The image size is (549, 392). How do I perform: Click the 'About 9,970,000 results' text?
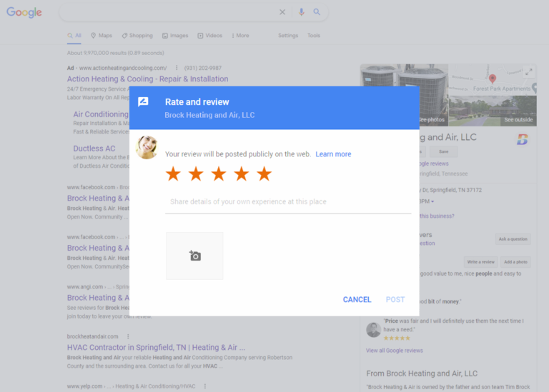click(x=116, y=53)
